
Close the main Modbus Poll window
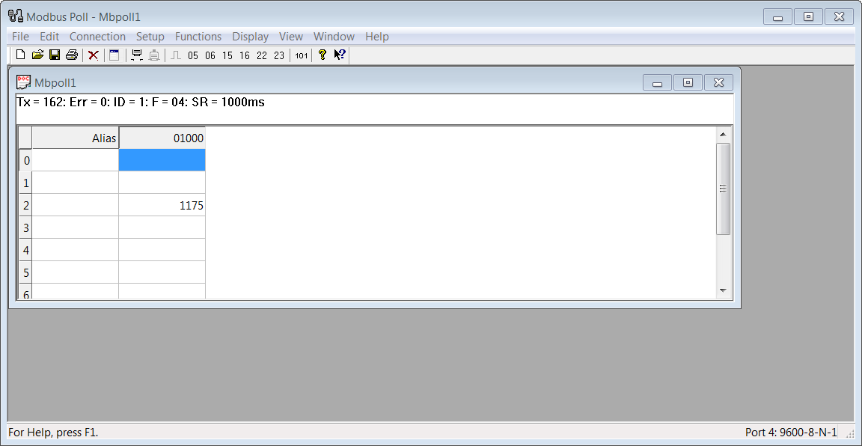[840, 16]
